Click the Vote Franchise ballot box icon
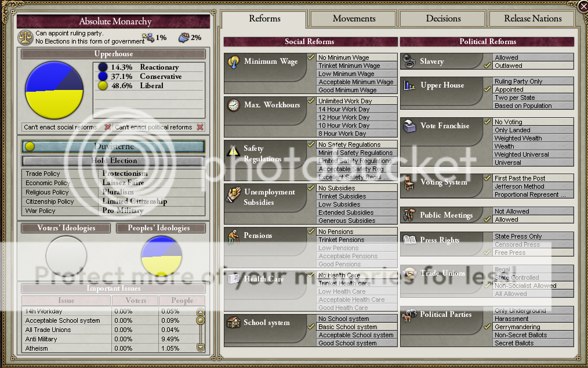The image size is (588, 368). coord(409,126)
